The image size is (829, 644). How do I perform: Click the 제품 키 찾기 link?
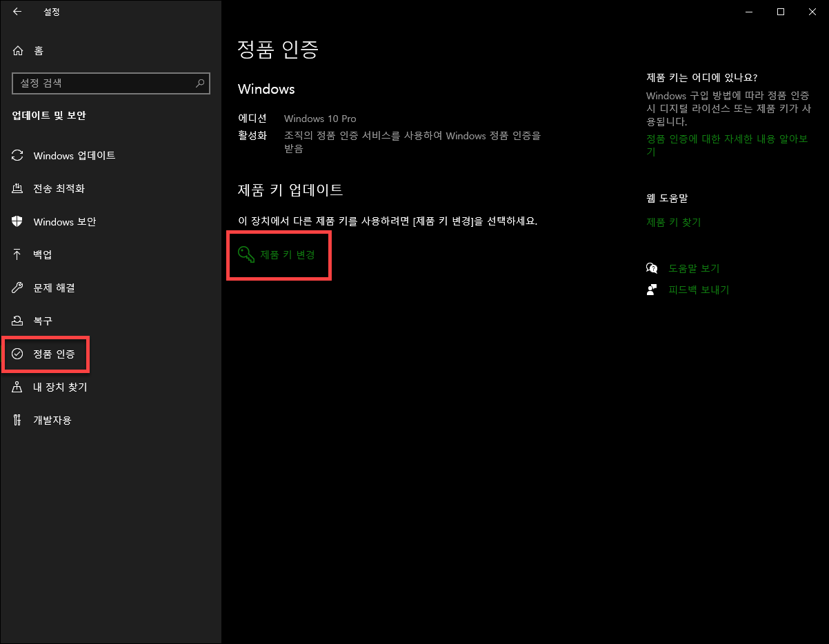pyautogui.click(x=674, y=221)
